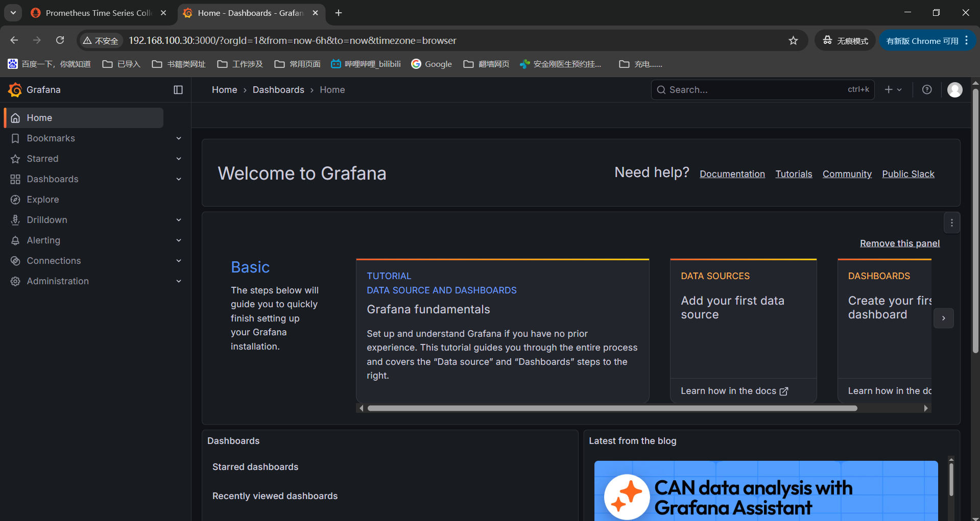
Task: Open Create your first dashboard card
Action: (885, 319)
